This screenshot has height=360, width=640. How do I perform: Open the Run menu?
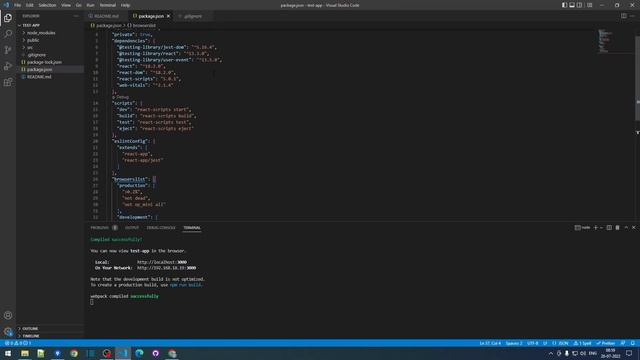[91, 5]
